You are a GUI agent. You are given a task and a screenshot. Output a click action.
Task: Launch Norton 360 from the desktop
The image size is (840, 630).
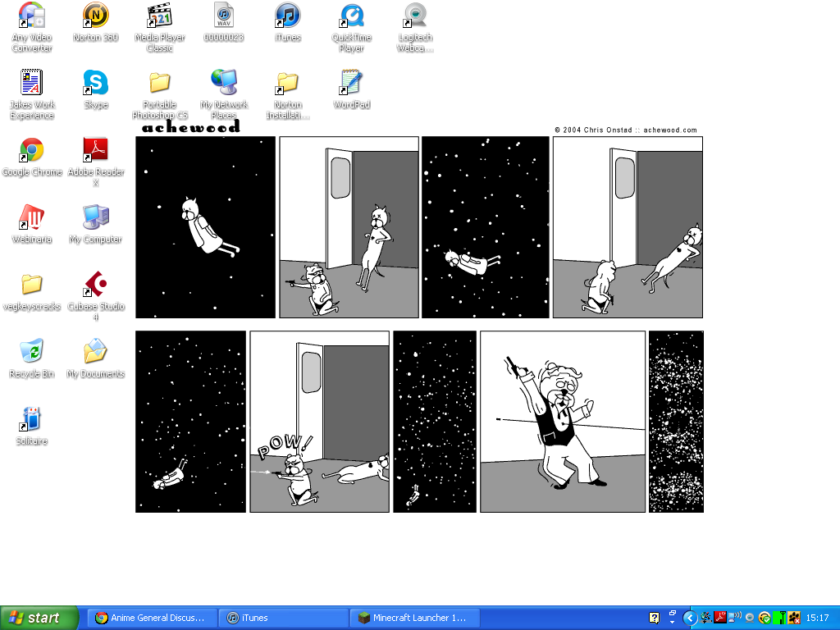click(x=95, y=22)
